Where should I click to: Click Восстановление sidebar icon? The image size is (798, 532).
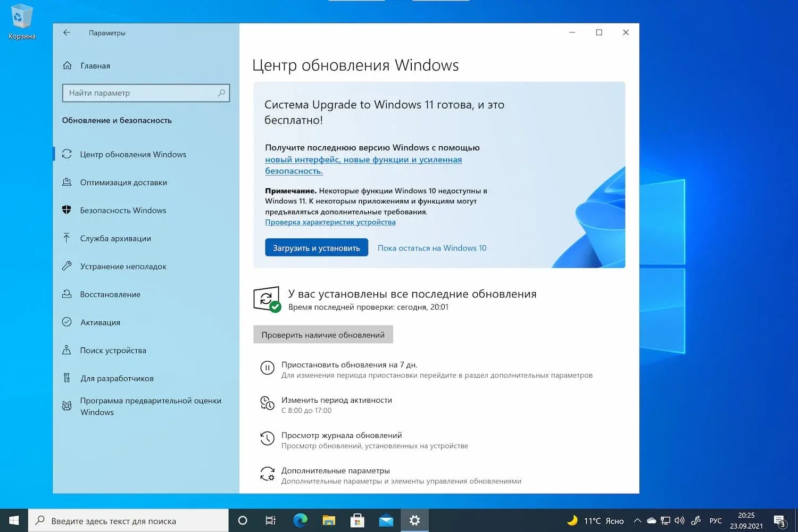click(x=66, y=294)
